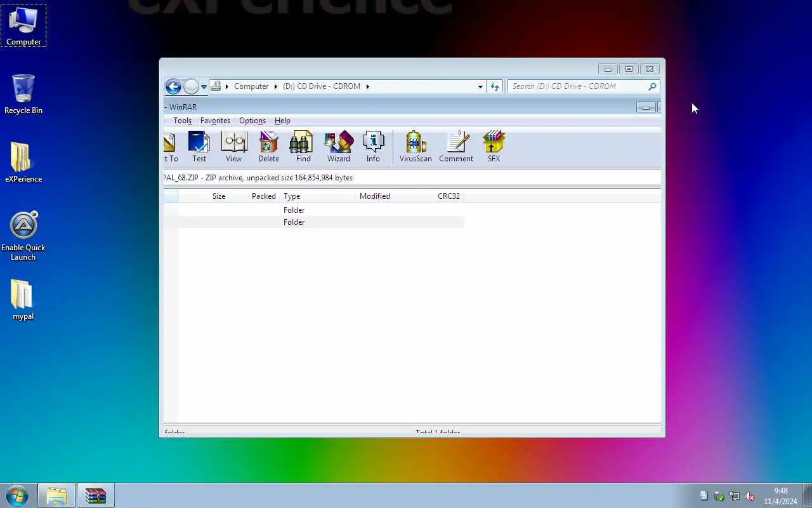812x508 pixels.
Task: Open the Options menu in WinRAR
Action: pos(252,121)
